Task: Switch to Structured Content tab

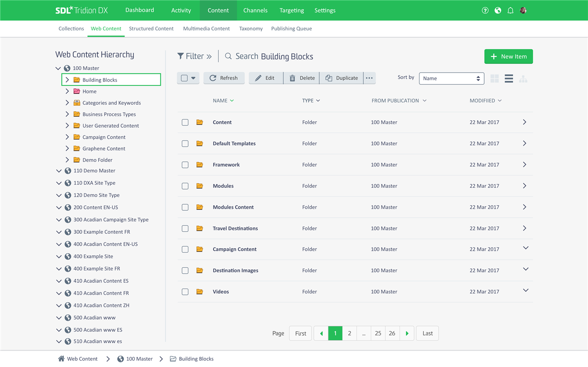Action: click(151, 28)
